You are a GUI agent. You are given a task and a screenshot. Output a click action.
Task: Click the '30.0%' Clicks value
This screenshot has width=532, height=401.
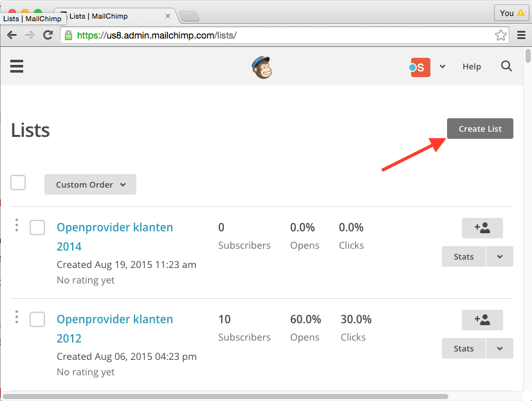click(x=356, y=319)
